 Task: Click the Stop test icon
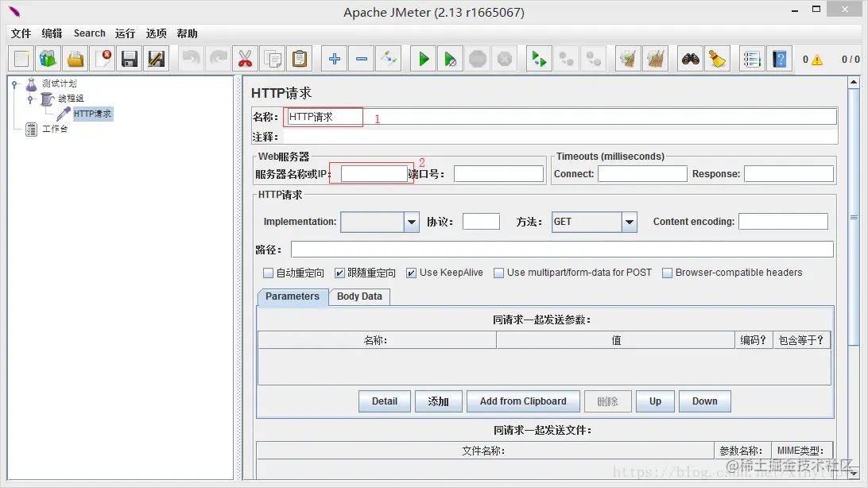click(478, 59)
